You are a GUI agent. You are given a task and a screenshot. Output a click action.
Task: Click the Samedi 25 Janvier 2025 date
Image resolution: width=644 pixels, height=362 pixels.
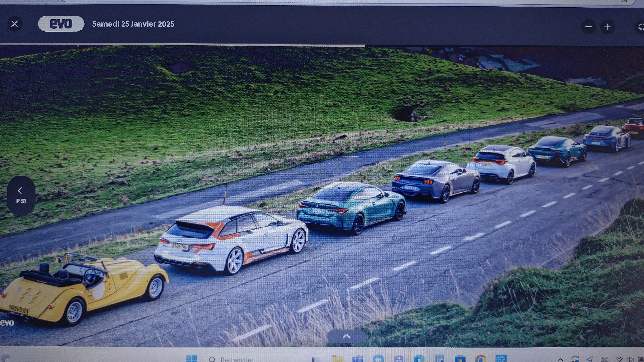pos(133,24)
